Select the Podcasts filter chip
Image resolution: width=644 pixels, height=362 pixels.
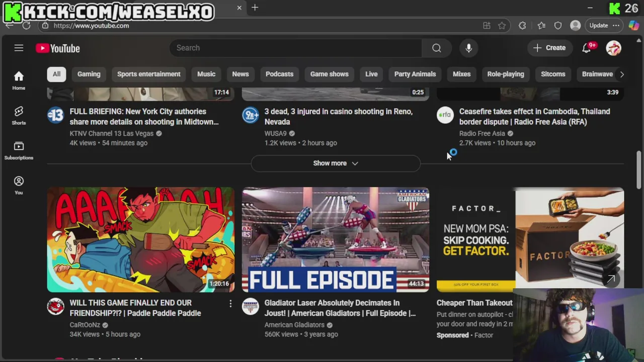point(279,74)
